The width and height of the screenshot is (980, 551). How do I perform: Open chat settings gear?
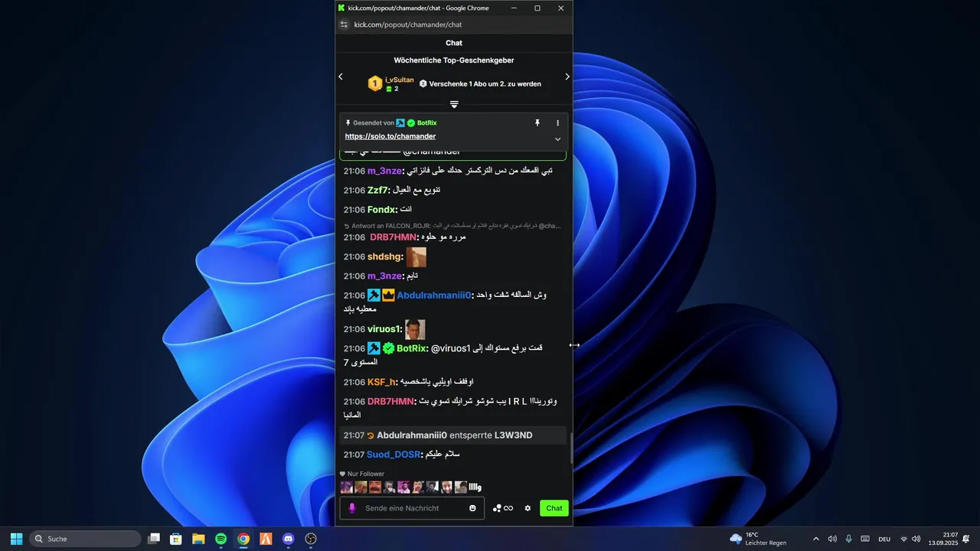click(x=528, y=508)
